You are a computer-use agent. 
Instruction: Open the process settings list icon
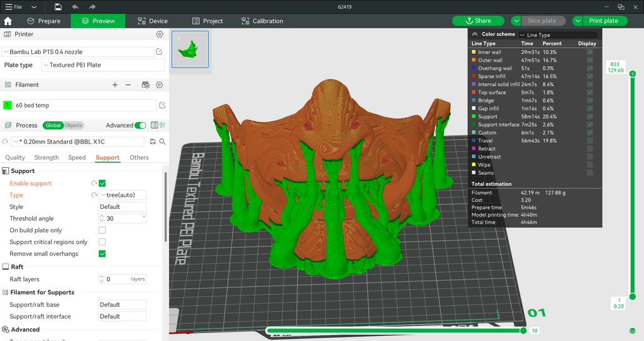point(154,125)
